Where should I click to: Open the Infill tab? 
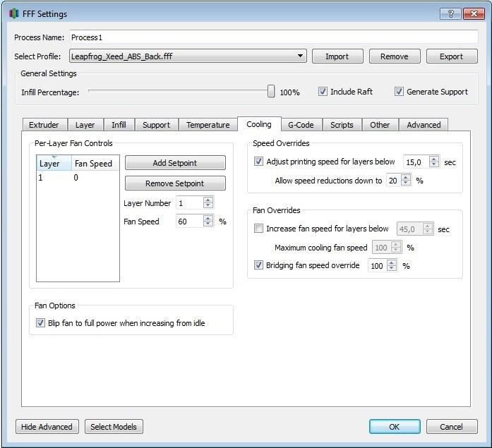point(119,125)
